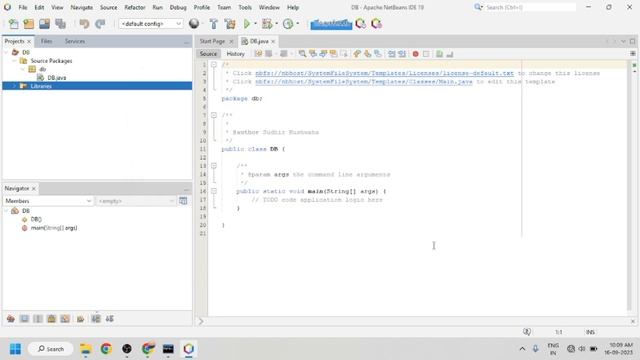
Task: Click the New File toolbar icon
Action: pos(13,24)
